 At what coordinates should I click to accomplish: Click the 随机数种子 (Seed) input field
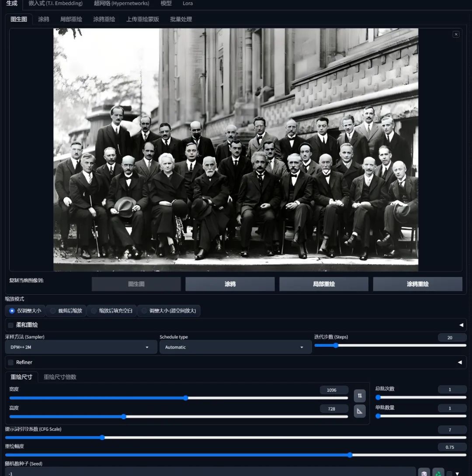[x=210, y=472]
